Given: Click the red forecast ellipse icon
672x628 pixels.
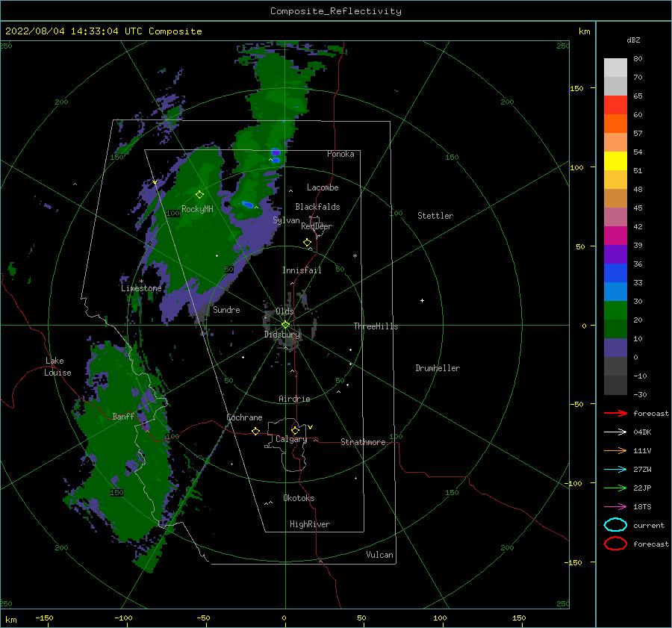Looking at the screenshot, I should coord(615,544).
